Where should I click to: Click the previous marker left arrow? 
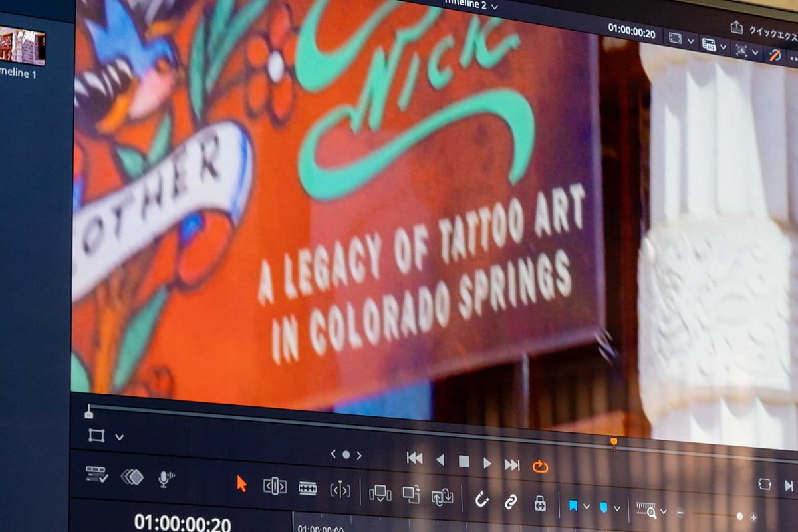[x=333, y=454]
